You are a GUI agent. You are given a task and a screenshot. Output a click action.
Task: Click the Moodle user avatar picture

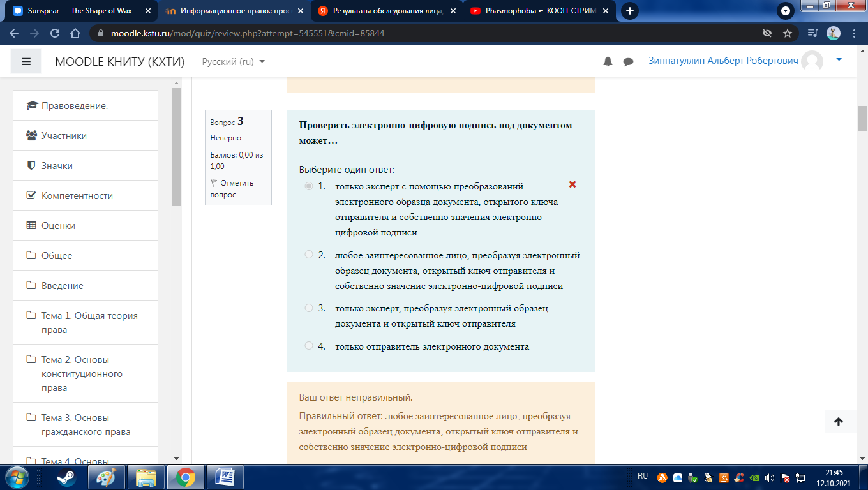(812, 61)
